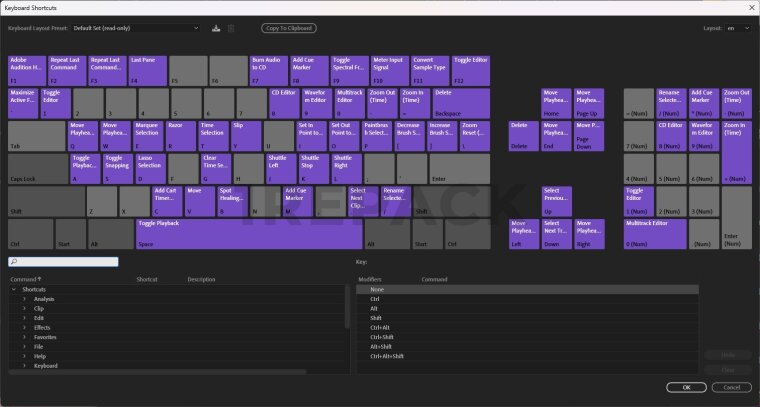Image resolution: width=760 pixels, height=407 pixels.
Task: Expand the Effects shortcuts category
Action: [24, 327]
